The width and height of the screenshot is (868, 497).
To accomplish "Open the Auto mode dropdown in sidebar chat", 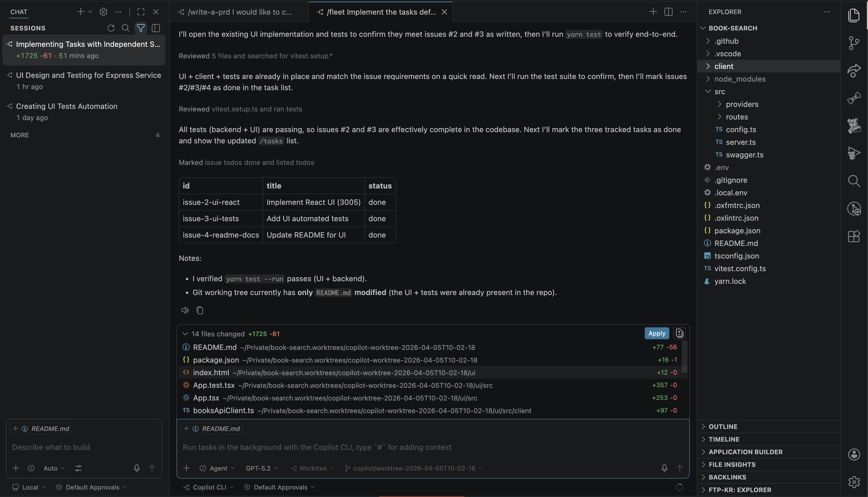I will (54, 468).
